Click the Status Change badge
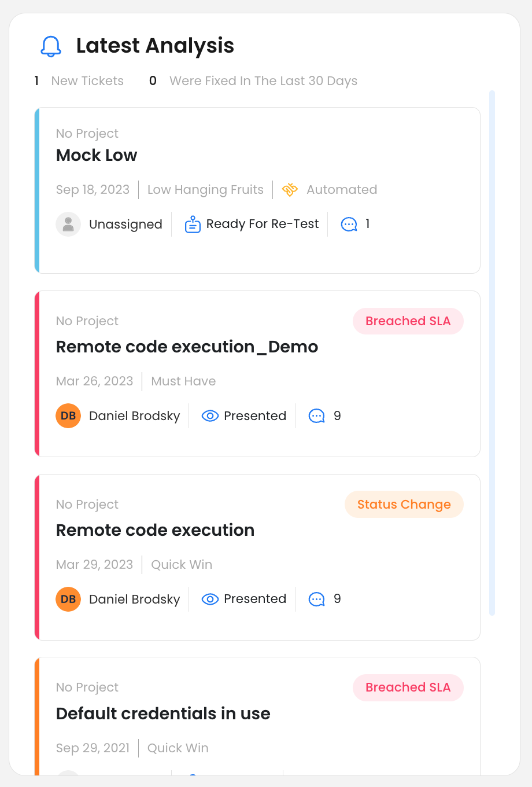Viewport: 532px width, 787px height. pos(404,505)
